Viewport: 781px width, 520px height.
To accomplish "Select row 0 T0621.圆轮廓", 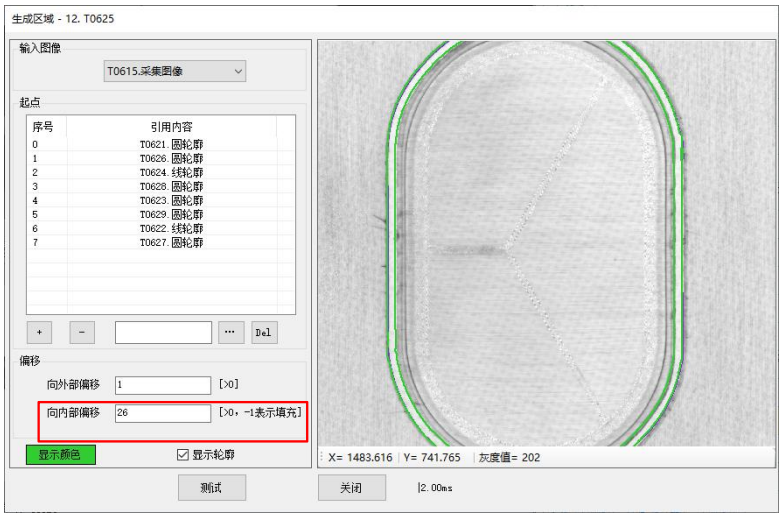I will point(170,144).
